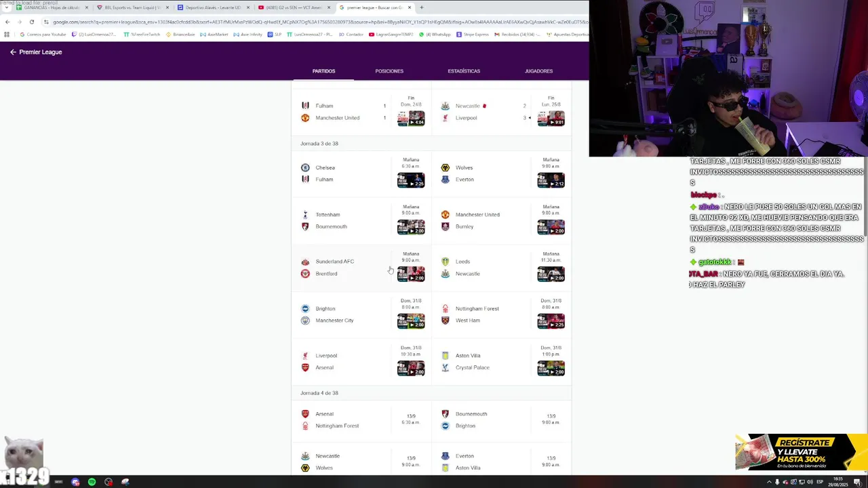
Task: Open a new browser tab
Action: coord(422,7)
